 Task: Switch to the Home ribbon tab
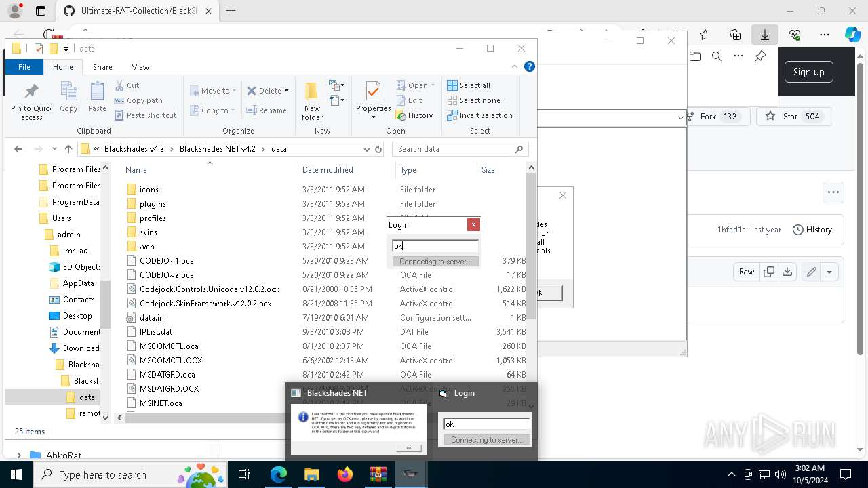click(x=63, y=67)
